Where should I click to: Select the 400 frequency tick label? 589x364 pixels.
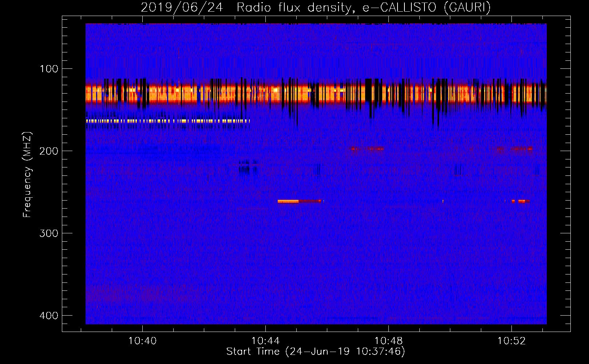click(x=49, y=316)
